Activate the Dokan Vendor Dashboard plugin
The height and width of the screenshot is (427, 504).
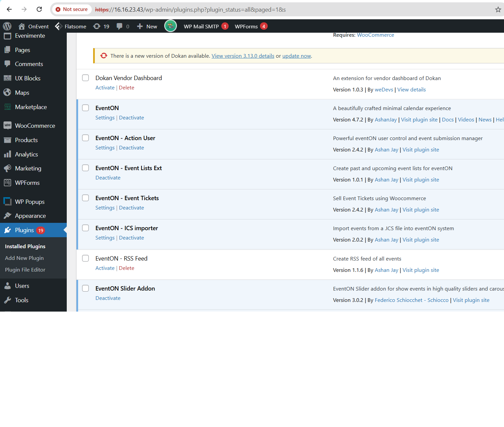tap(105, 88)
